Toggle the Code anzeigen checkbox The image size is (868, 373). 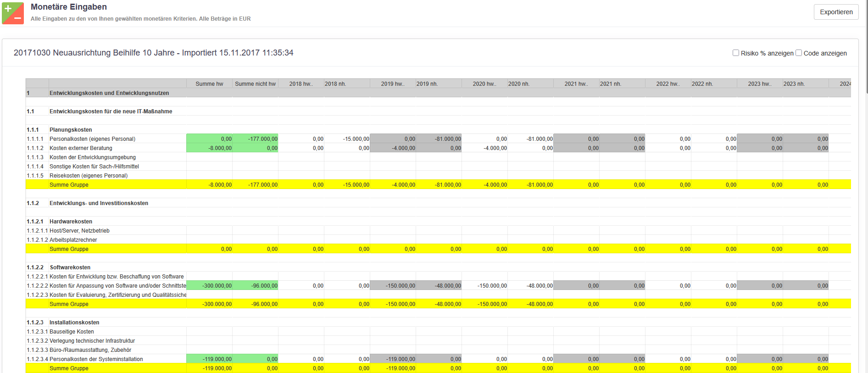(x=799, y=53)
